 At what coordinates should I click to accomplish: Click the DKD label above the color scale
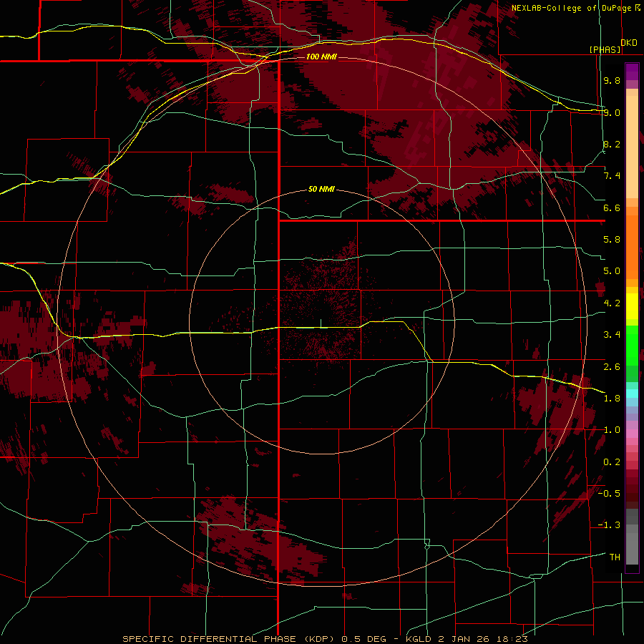pos(629,43)
